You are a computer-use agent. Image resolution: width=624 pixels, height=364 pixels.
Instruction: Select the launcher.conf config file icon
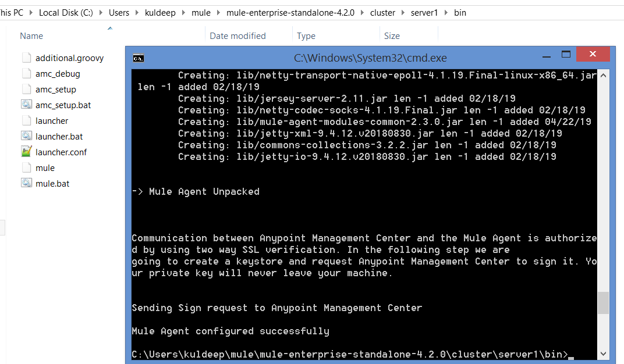(26, 152)
